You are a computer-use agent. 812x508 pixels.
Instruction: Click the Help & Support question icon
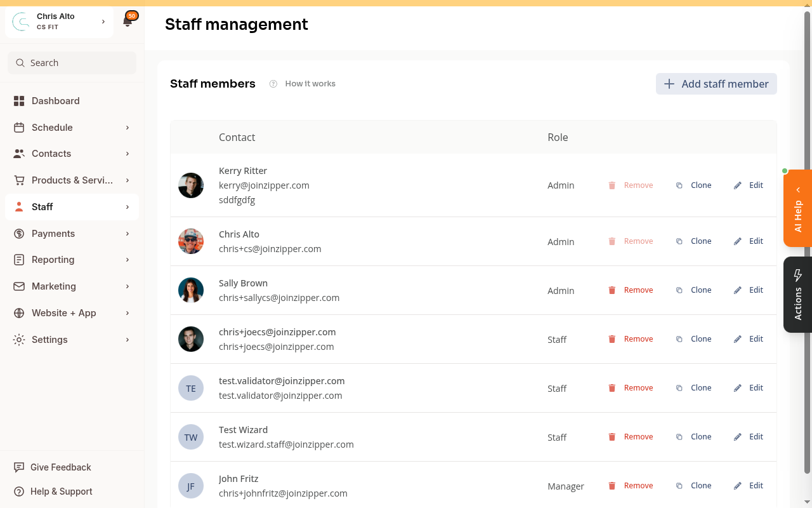[19, 491]
